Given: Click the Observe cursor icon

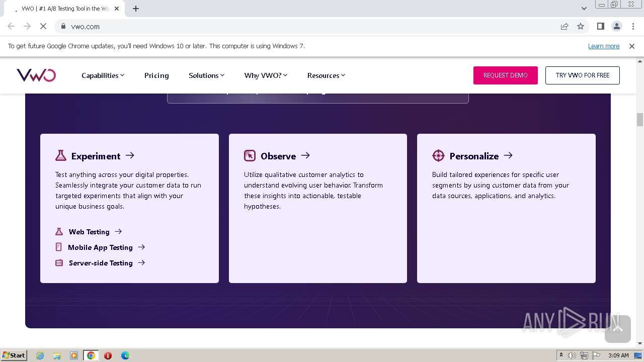Looking at the screenshot, I should coord(250,156).
